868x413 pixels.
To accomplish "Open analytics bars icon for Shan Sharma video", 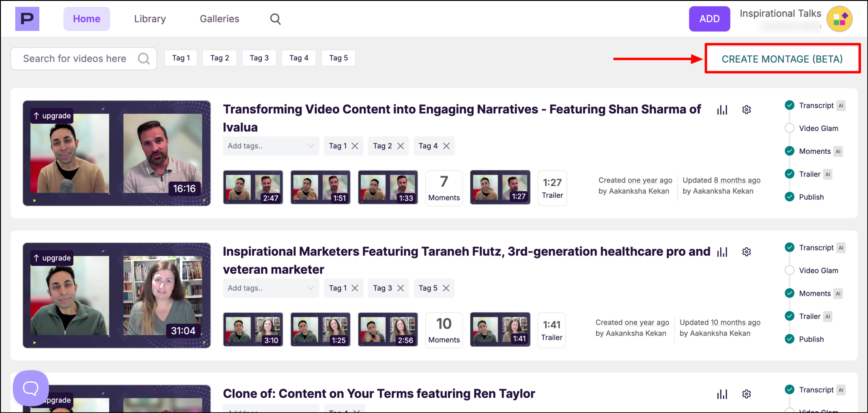I will 722,110.
